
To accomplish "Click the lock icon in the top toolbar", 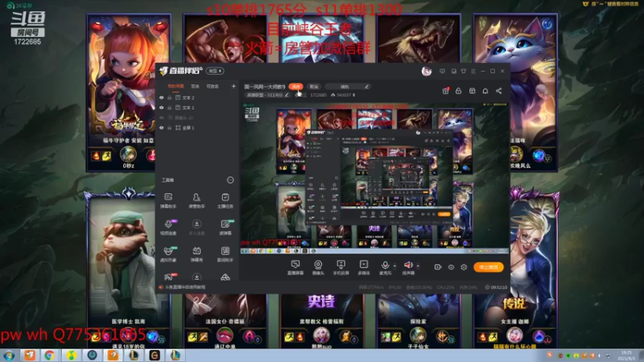I will (459, 91).
